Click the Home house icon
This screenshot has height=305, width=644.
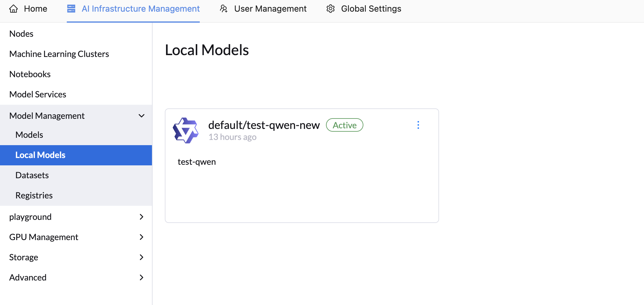click(13, 9)
